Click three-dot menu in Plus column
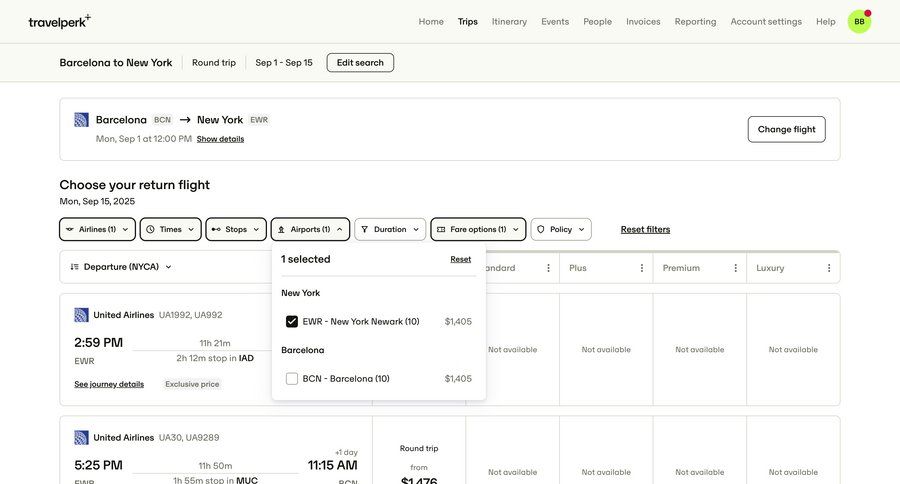The width and height of the screenshot is (900, 484). click(x=642, y=268)
